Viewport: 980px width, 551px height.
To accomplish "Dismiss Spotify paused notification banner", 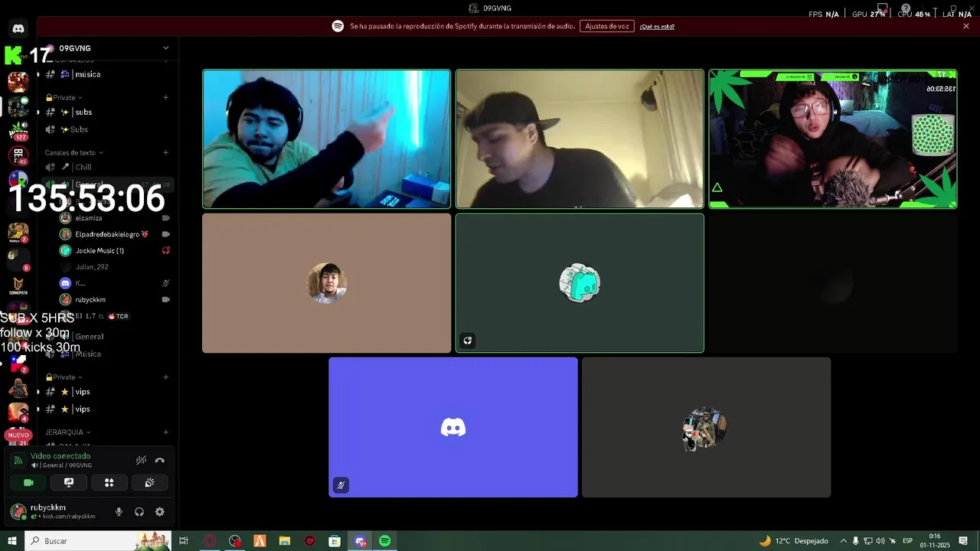I will (x=966, y=26).
